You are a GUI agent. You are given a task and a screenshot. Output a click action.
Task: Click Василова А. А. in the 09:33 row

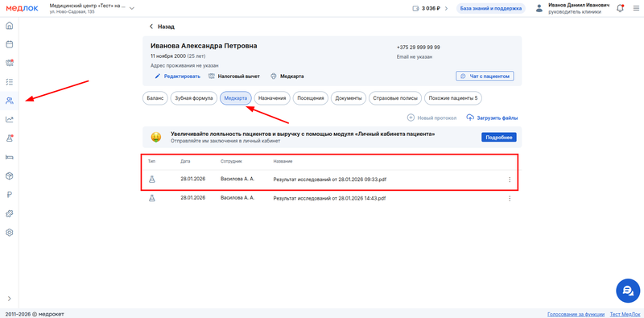coord(237,180)
